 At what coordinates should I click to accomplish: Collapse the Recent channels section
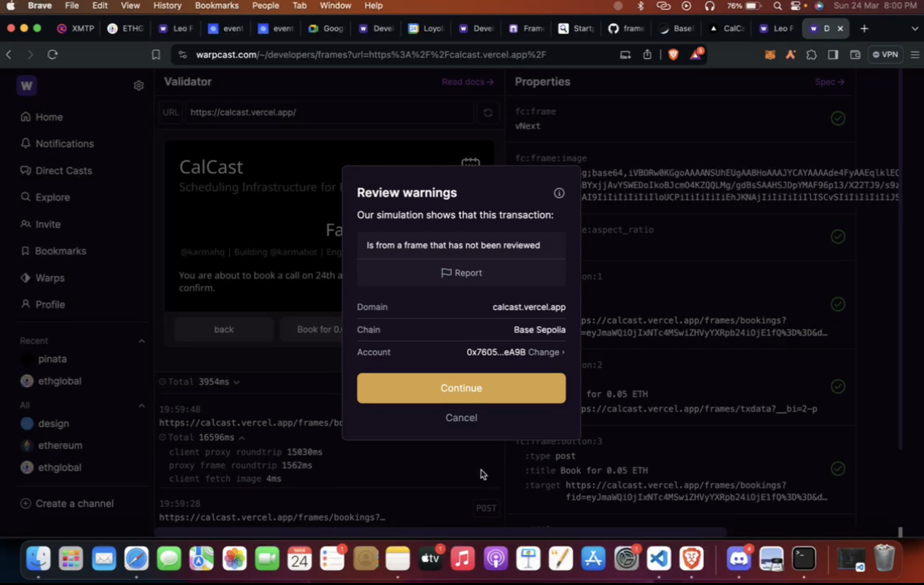point(141,341)
